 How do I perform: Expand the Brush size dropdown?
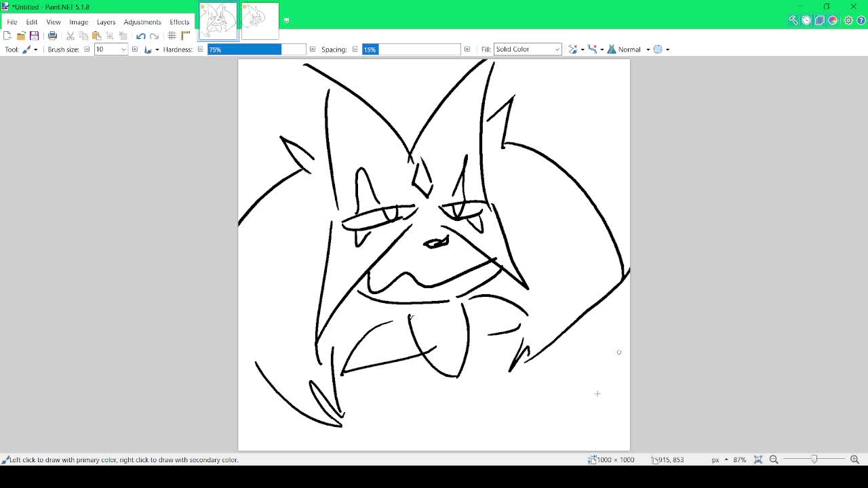point(123,49)
